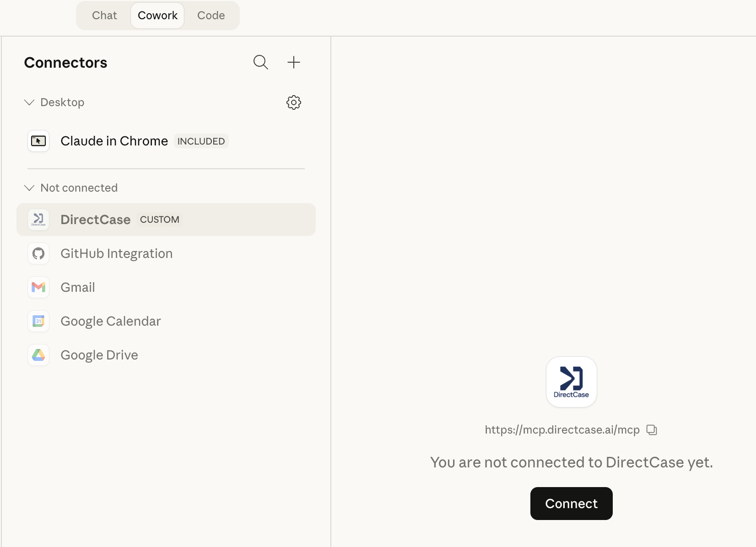This screenshot has height=547, width=756.
Task: Click the search connectors magnifier icon
Action: tap(260, 62)
